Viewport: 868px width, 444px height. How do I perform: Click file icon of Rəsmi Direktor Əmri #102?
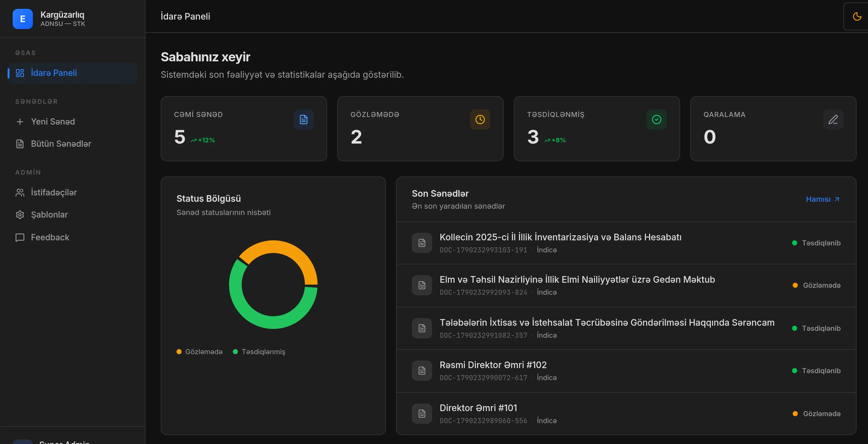[422, 371]
